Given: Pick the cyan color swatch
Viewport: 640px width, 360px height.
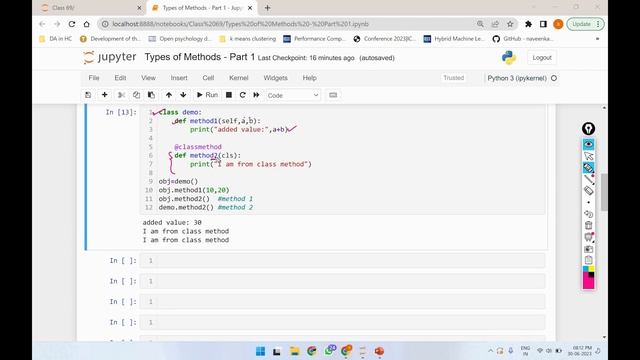Looking at the screenshot, I should click(x=586, y=269).
